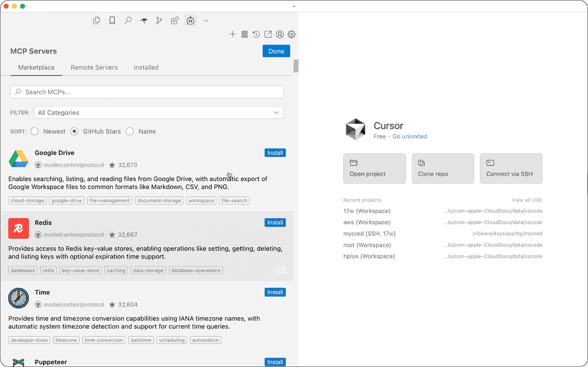Click the Puppeteer server title
Viewport: 588px width, 367px height.
[x=50, y=362]
